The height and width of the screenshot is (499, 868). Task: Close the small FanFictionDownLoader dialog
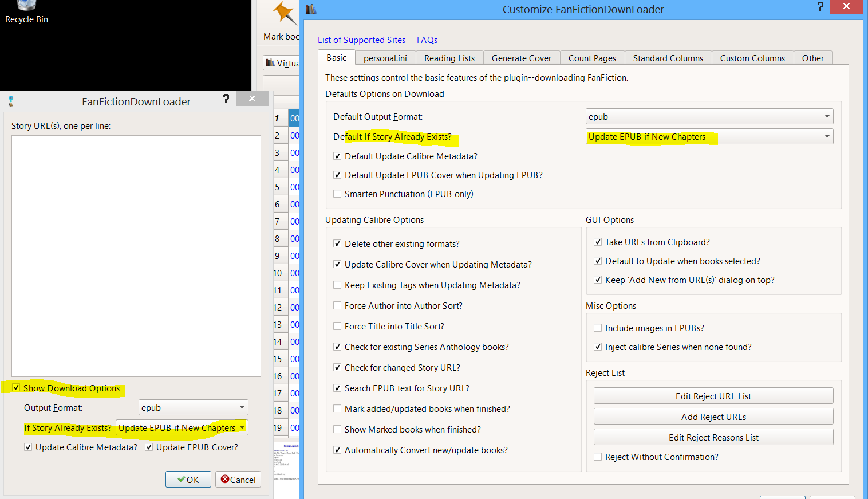[252, 99]
